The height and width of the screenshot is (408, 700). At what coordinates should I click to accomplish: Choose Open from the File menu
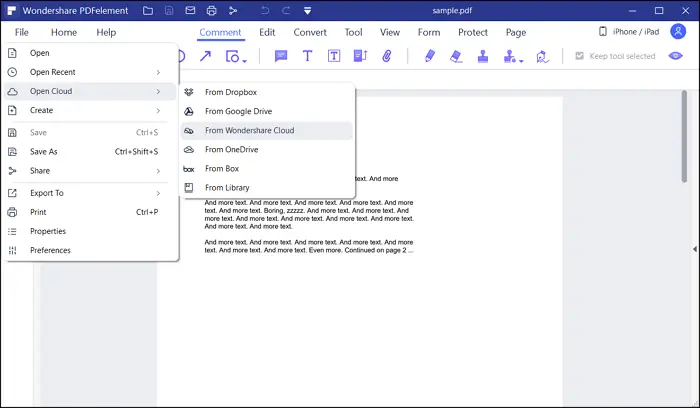tap(89, 53)
